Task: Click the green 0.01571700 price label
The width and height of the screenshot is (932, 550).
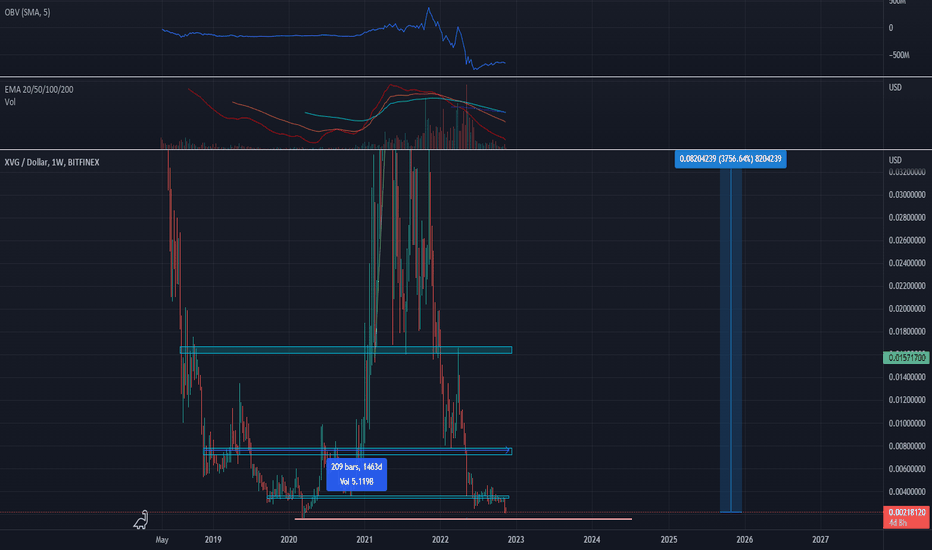Action: click(x=906, y=357)
